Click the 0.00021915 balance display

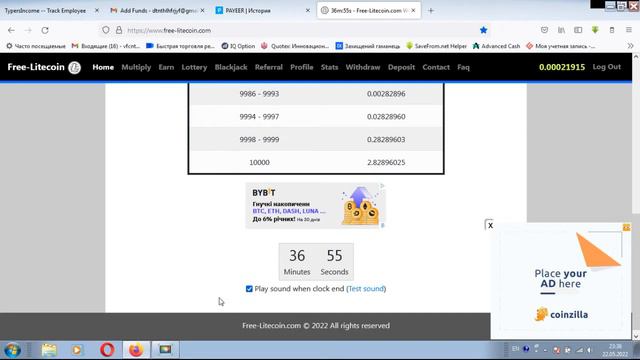(562, 67)
